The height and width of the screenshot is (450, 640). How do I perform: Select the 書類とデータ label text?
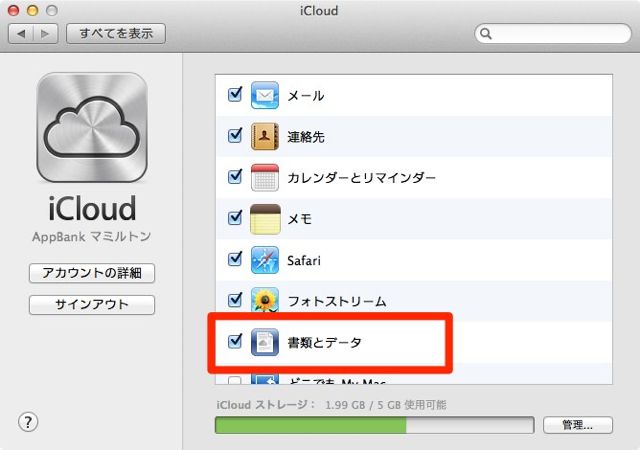pos(324,343)
